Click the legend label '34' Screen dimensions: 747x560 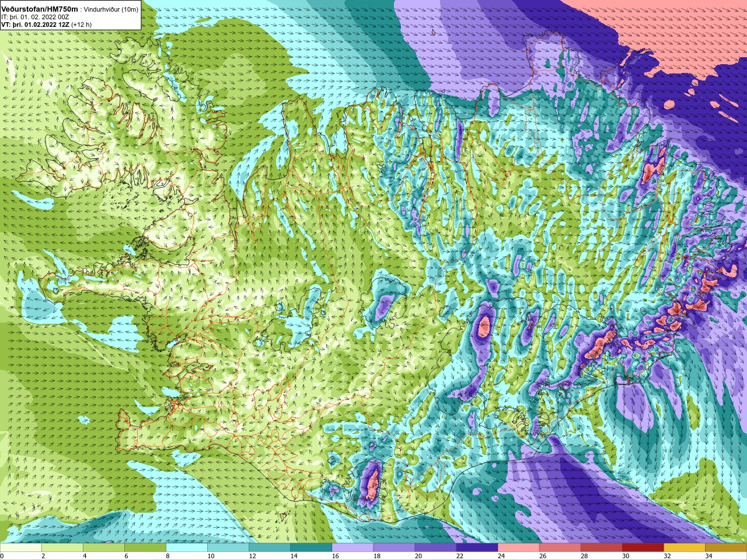(708, 556)
